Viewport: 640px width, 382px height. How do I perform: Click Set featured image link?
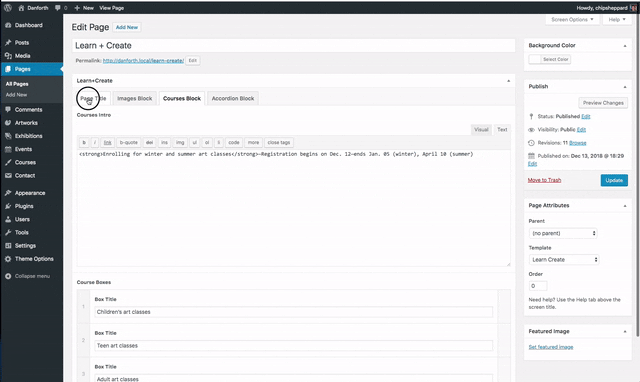pyautogui.click(x=551, y=347)
